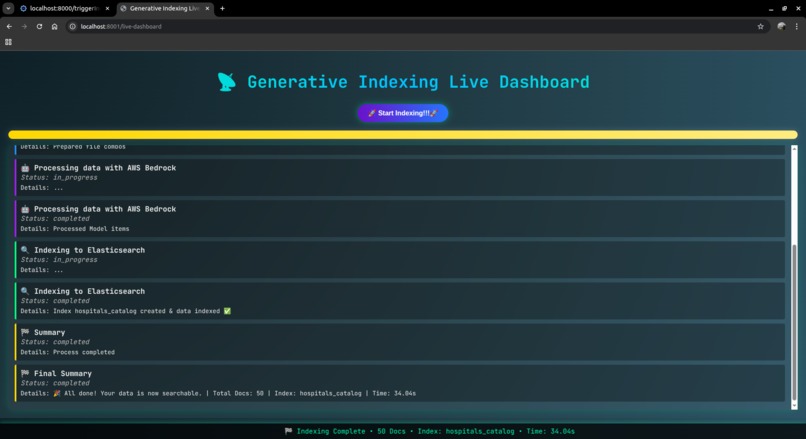Click robot icon of completed Bedrock entry

[x=25, y=209]
